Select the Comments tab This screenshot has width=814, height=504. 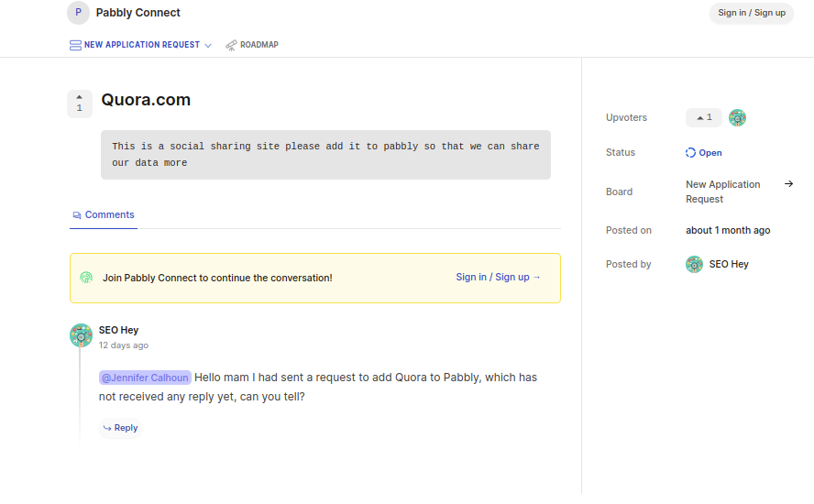pyautogui.click(x=104, y=215)
